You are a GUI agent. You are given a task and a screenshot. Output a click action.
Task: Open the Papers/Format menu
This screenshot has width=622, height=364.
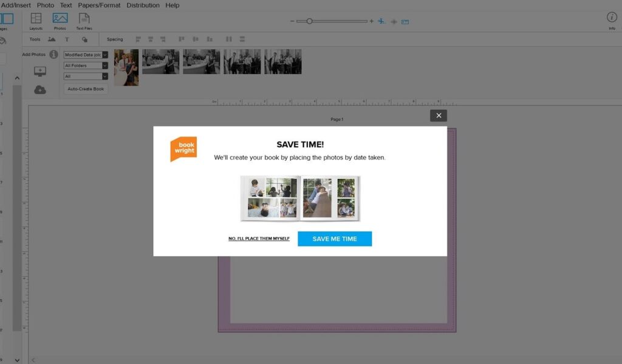pos(99,5)
